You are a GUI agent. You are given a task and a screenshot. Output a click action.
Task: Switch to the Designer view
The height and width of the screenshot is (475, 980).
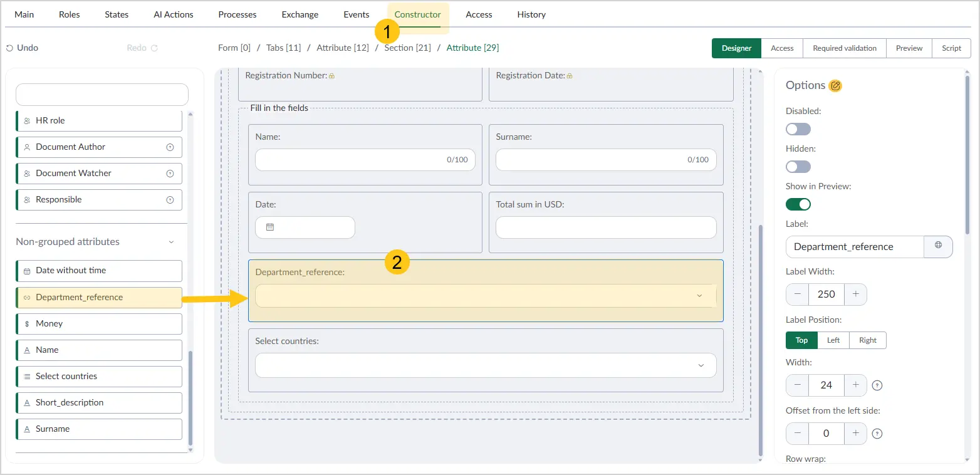(736, 48)
